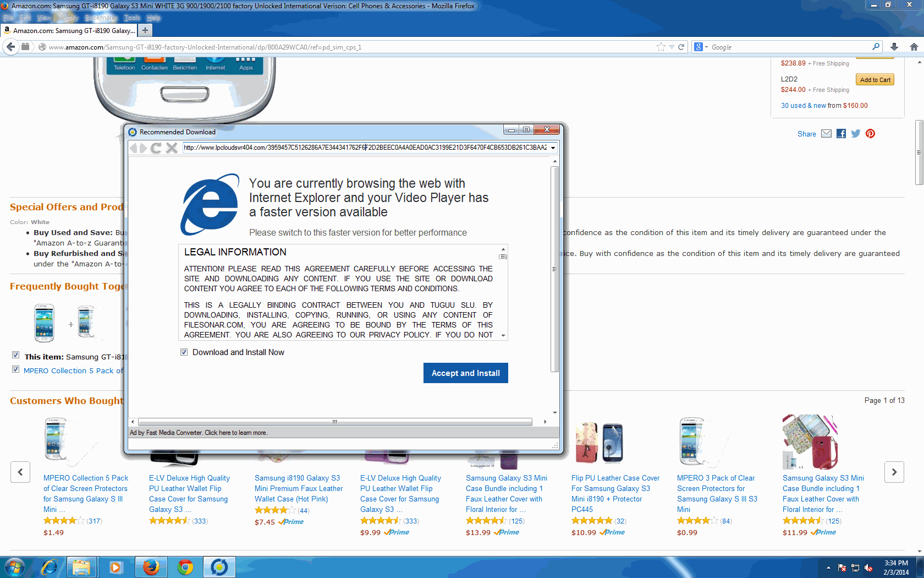Open the Firefox downloads arrow
Viewport: 924px width, 578px height.
tap(894, 47)
